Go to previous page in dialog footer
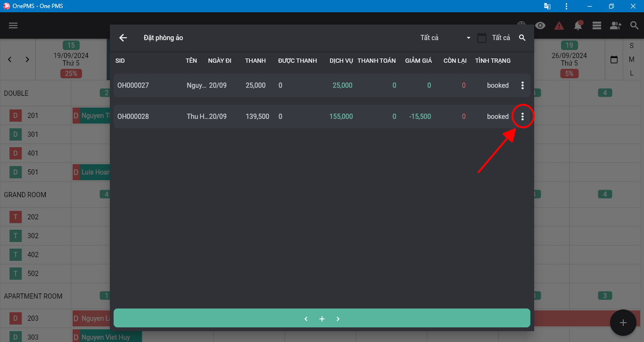644x342 pixels. point(306,319)
